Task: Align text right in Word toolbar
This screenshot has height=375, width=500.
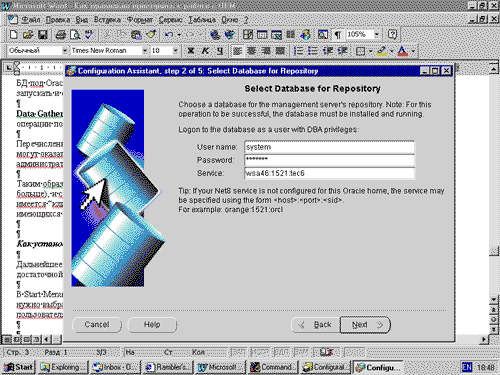Action: [x=266, y=51]
